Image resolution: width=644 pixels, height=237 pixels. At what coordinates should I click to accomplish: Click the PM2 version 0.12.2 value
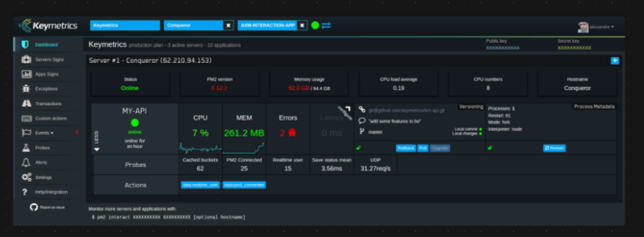click(x=219, y=88)
